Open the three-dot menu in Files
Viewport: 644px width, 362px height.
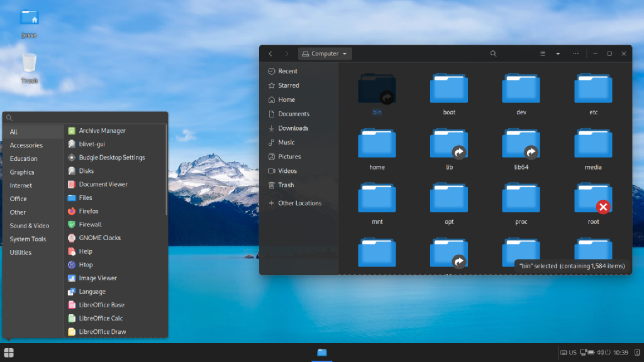click(575, 53)
